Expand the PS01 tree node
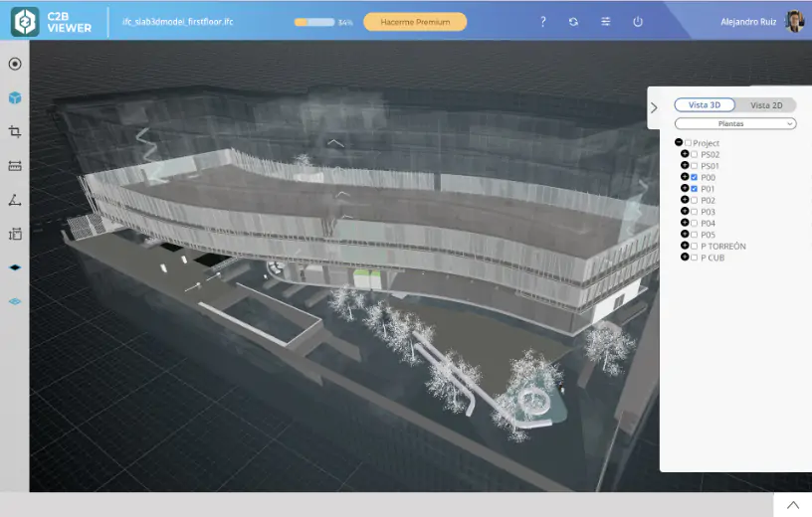812x517 pixels. [x=685, y=165]
